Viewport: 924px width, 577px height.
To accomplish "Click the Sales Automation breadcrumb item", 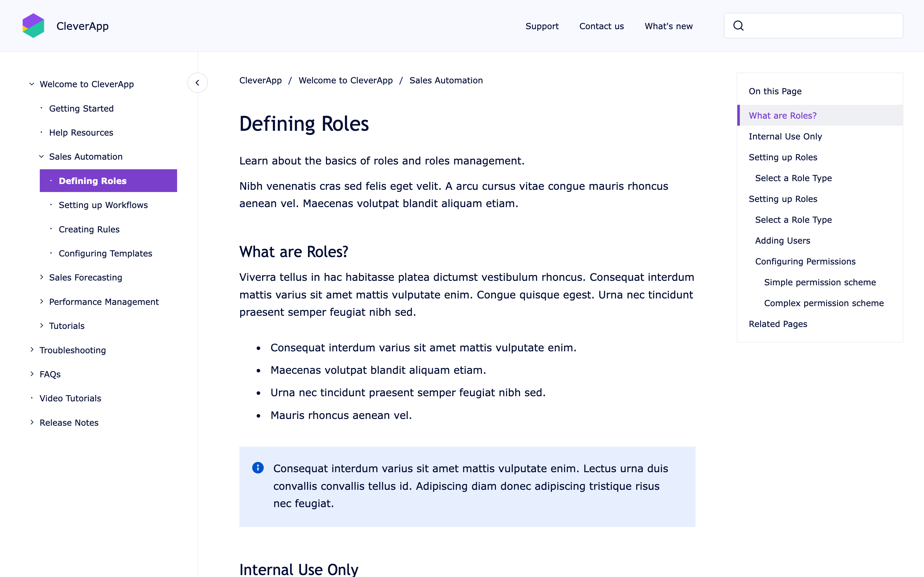I will tap(446, 80).
